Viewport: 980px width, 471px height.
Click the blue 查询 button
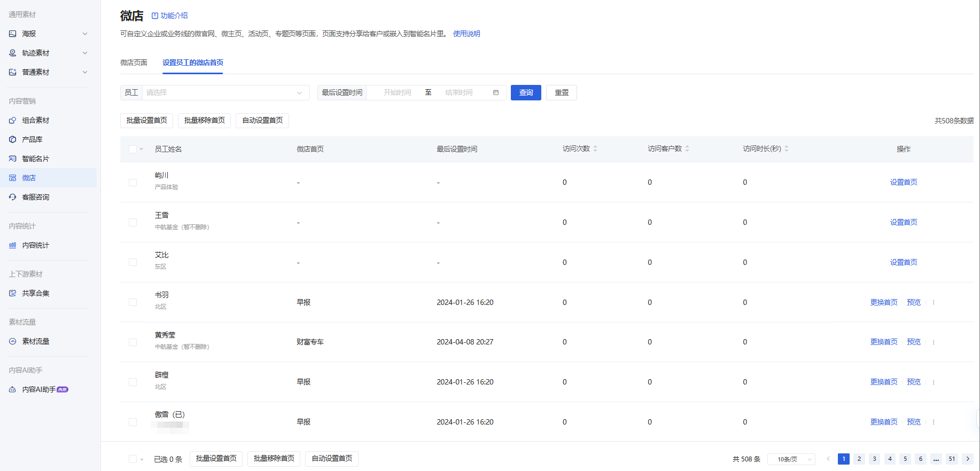(x=526, y=92)
